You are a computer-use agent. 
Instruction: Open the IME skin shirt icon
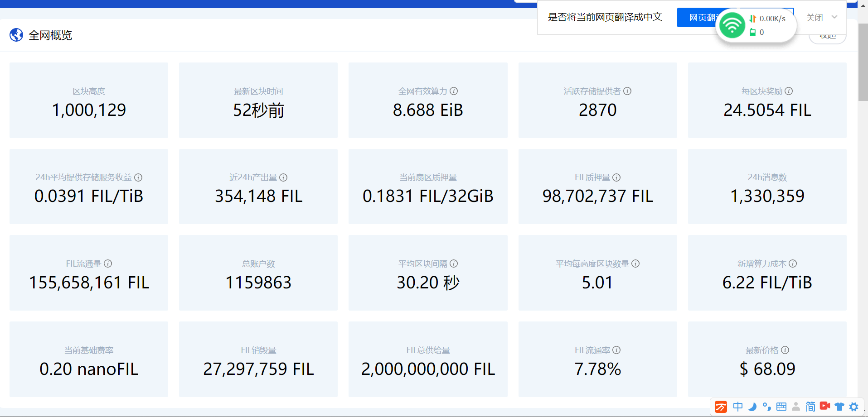coord(839,407)
